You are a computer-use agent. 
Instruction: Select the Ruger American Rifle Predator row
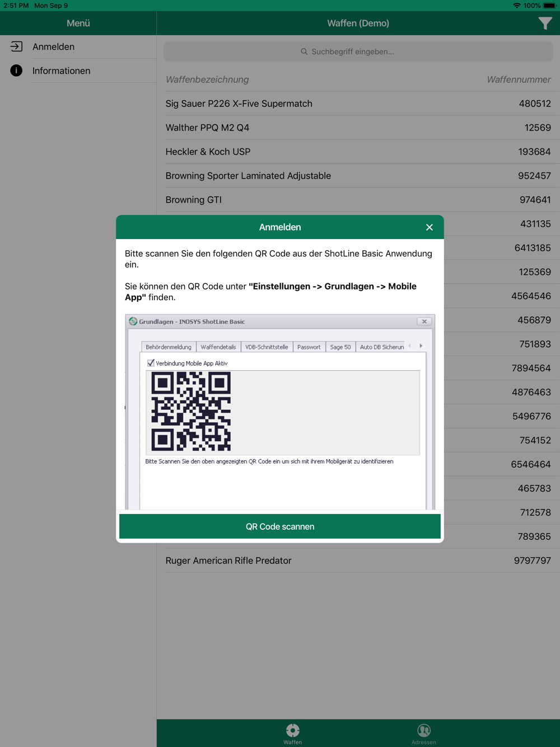(358, 561)
